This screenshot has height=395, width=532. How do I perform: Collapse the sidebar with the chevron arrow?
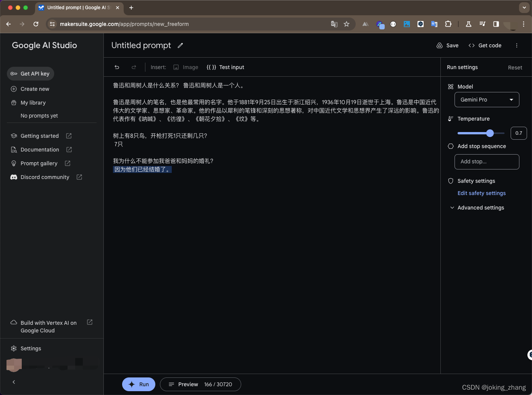tap(14, 382)
